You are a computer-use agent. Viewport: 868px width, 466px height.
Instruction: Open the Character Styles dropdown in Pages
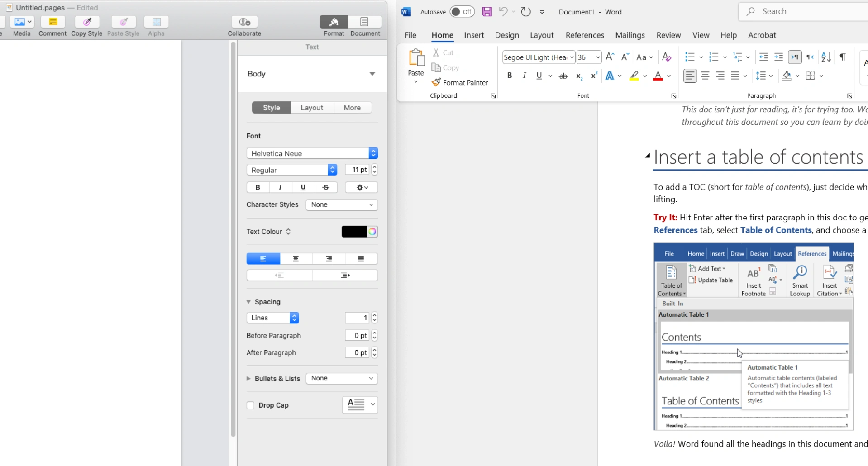[x=342, y=204]
